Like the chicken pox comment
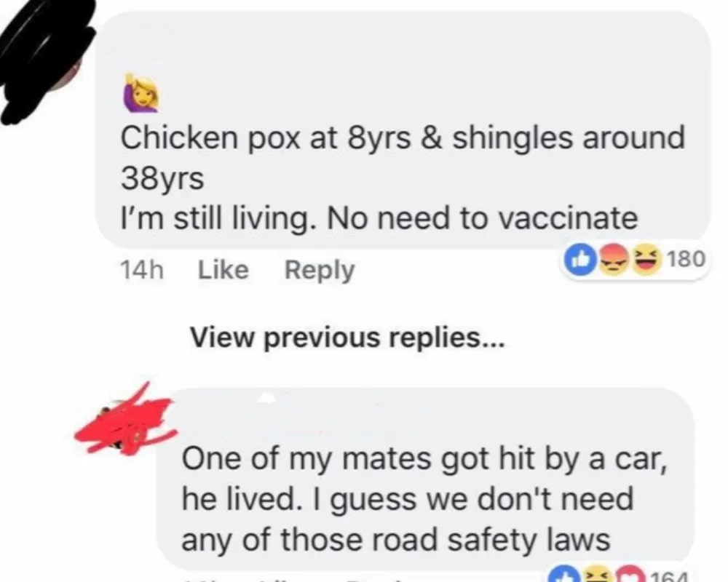This screenshot has height=582, width=728. coord(223,270)
